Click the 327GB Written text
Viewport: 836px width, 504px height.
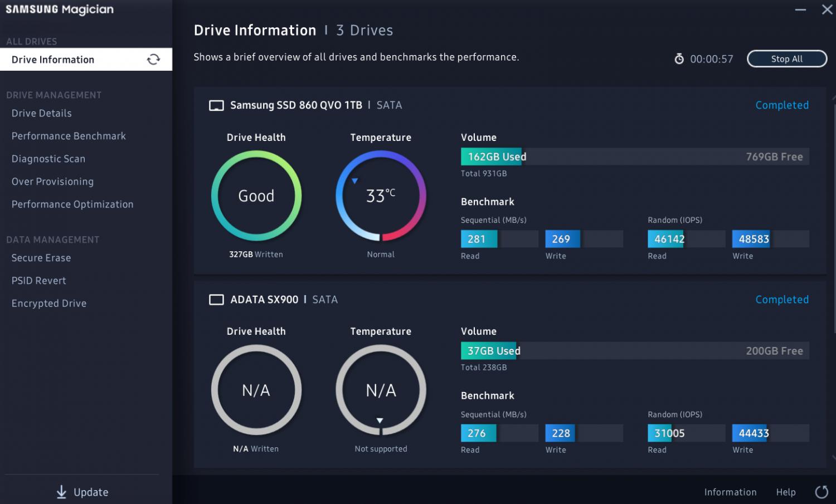point(256,255)
